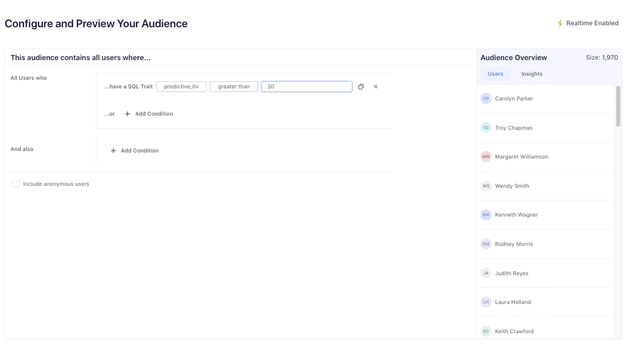The image size is (644, 363).
Task: Click Rodney Morris's avatar badge
Action: (486, 244)
